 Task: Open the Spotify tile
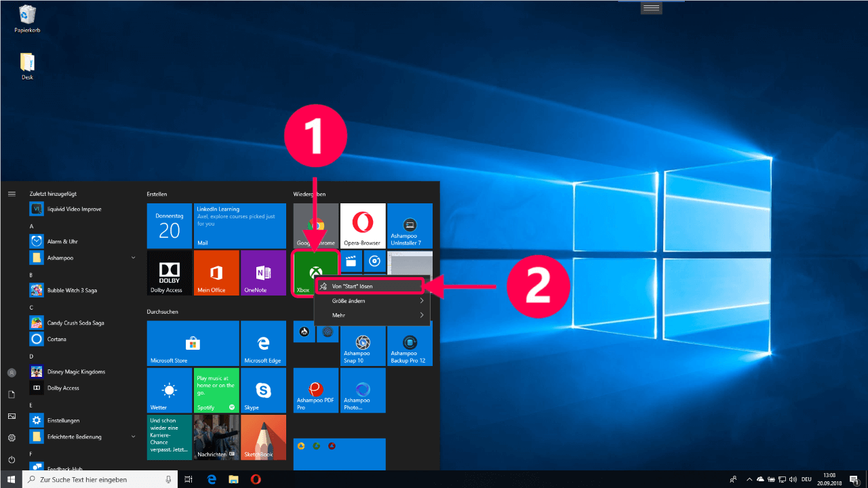click(x=216, y=390)
